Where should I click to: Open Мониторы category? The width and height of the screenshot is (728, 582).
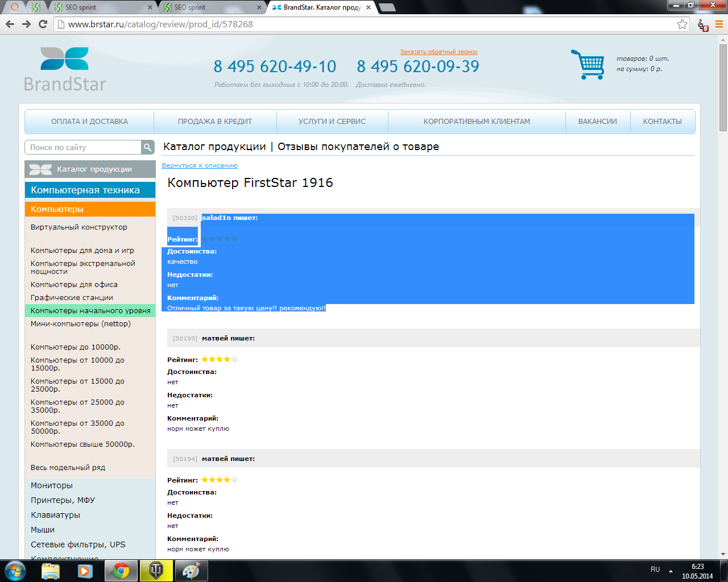[52, 485]
